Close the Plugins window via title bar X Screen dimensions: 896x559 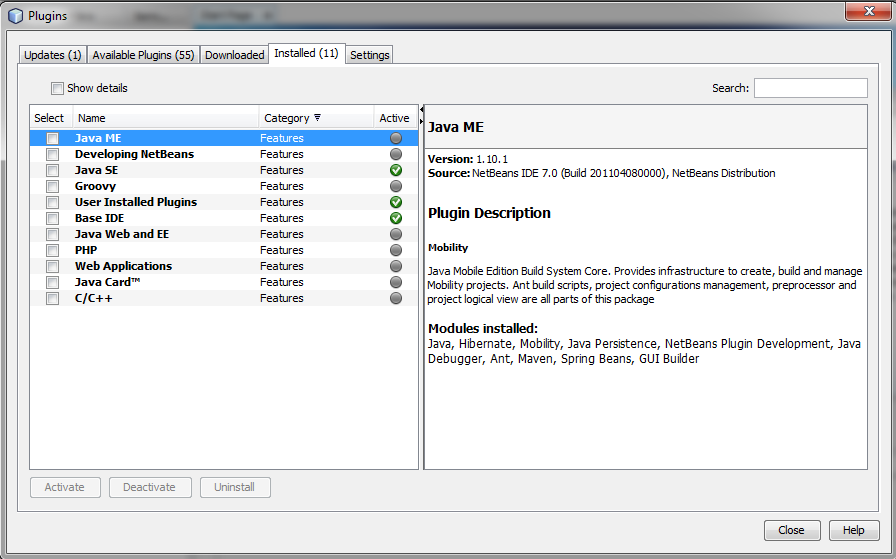click(869, 11)
